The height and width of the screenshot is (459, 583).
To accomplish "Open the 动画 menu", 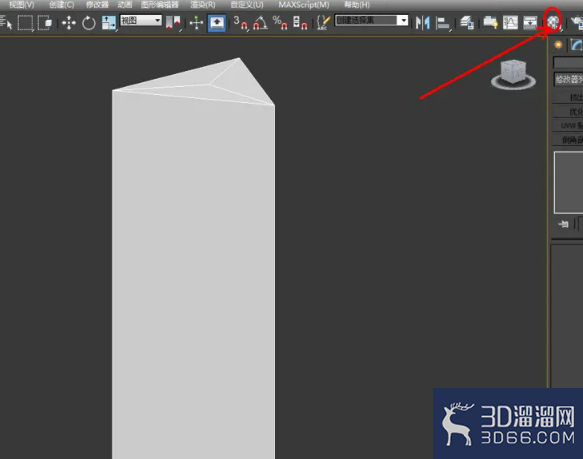I will pyautogui.click(x=125, y=5).
